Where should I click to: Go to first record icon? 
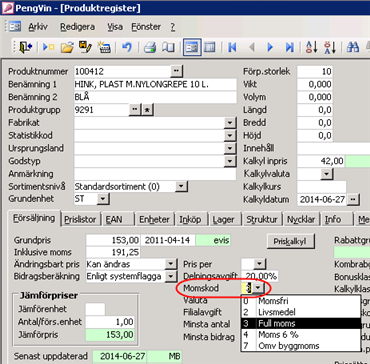tap(233, 48)
